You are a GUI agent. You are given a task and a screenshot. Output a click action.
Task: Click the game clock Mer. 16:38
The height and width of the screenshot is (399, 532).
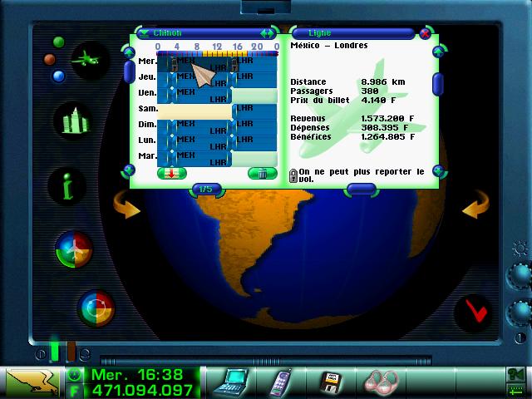tap(137, 375)
